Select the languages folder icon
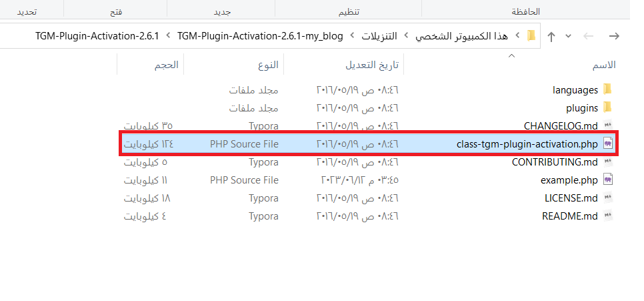Image resolution: width=644 pixels, height=301 pixels. coord(607,89)
